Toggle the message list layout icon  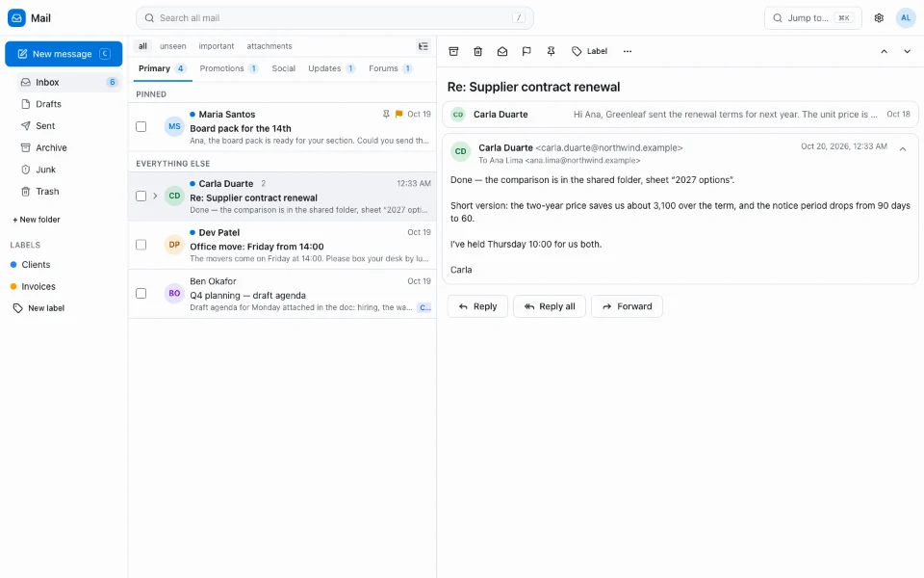[x=423, y=46]
